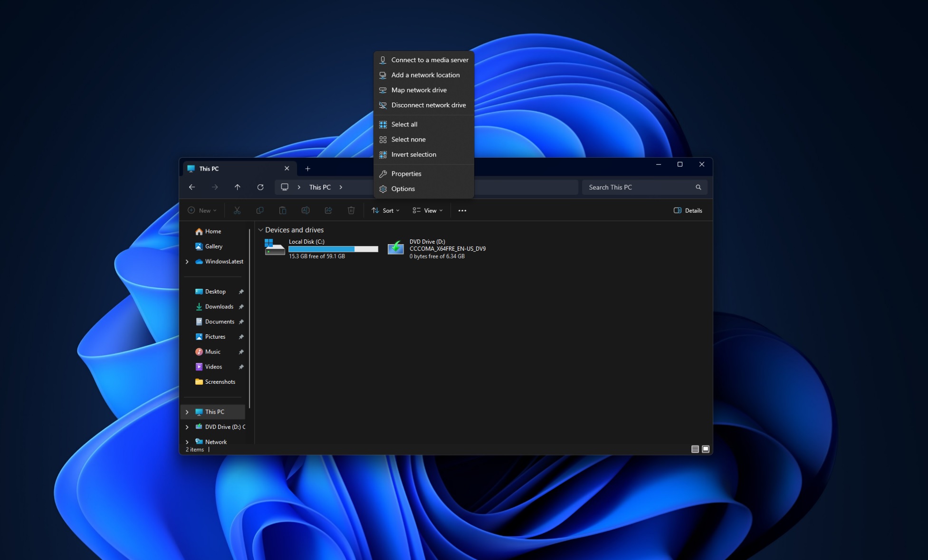The image size is (928, 560).
Task: Click the Refresh icon in the address bar
Action: [x=260, y=187]
